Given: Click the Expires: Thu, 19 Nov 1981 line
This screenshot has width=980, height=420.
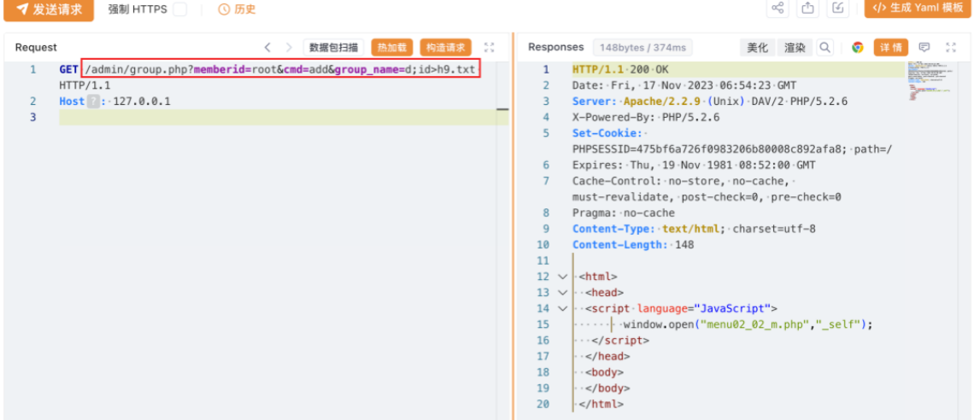Looking at the screenshot, I should (x=694, y=165).
